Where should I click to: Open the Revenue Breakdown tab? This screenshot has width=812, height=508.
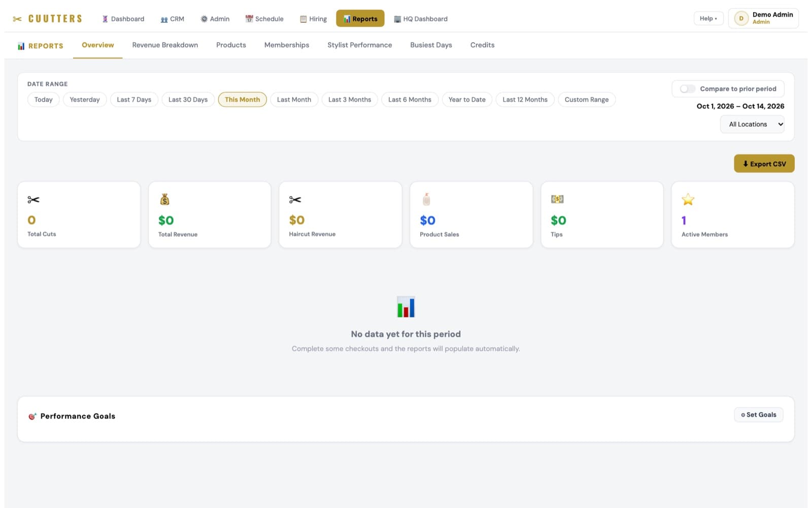tap(165, 45)
